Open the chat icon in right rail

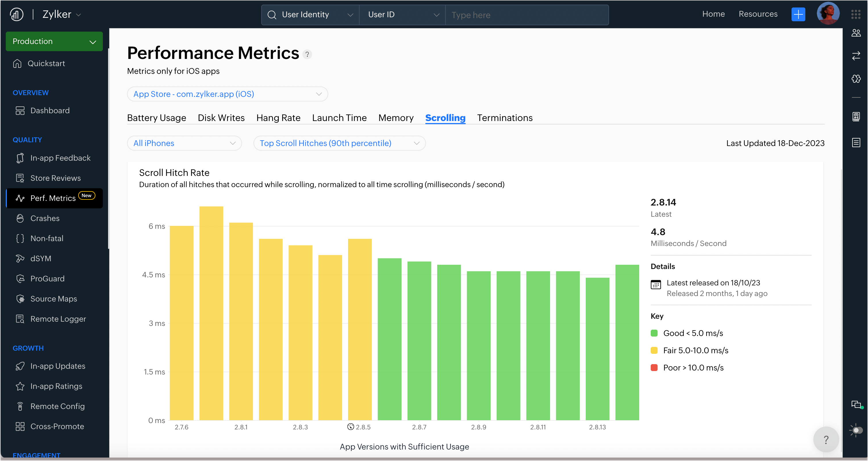pos(856,404)
